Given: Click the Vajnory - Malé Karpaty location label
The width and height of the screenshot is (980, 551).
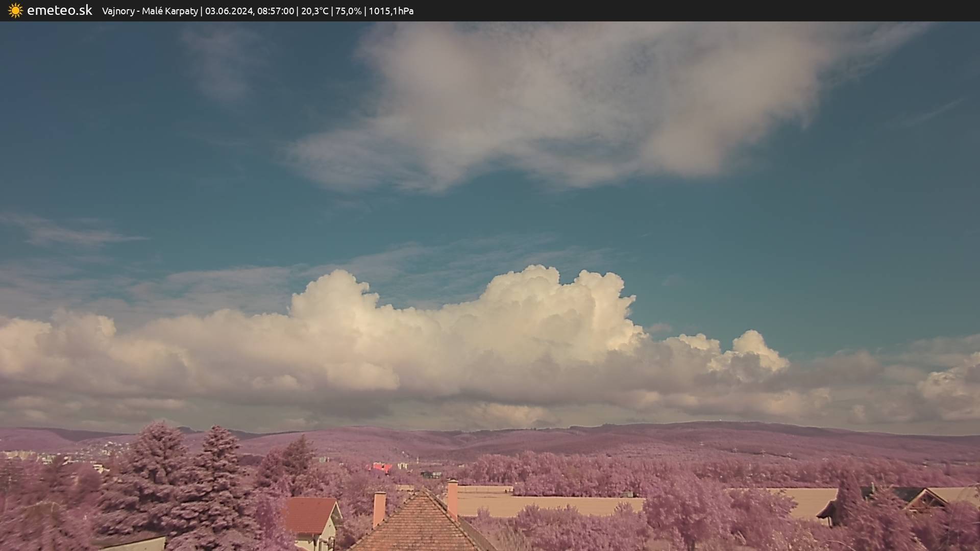Looking at the screenshot, I should click(x=150, y=11).
